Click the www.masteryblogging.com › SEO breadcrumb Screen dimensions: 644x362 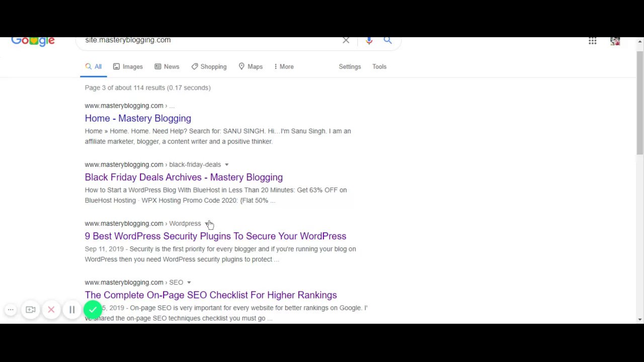tap(134, 282)
